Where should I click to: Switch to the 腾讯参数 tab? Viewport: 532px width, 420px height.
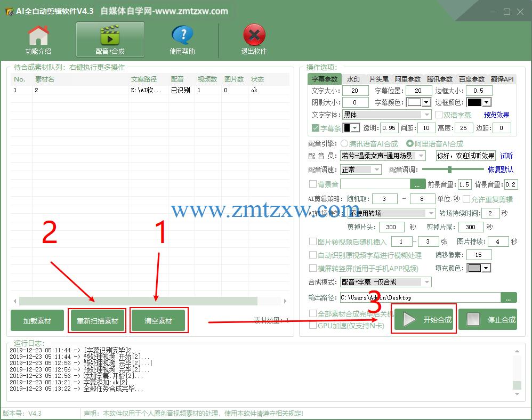440,78
